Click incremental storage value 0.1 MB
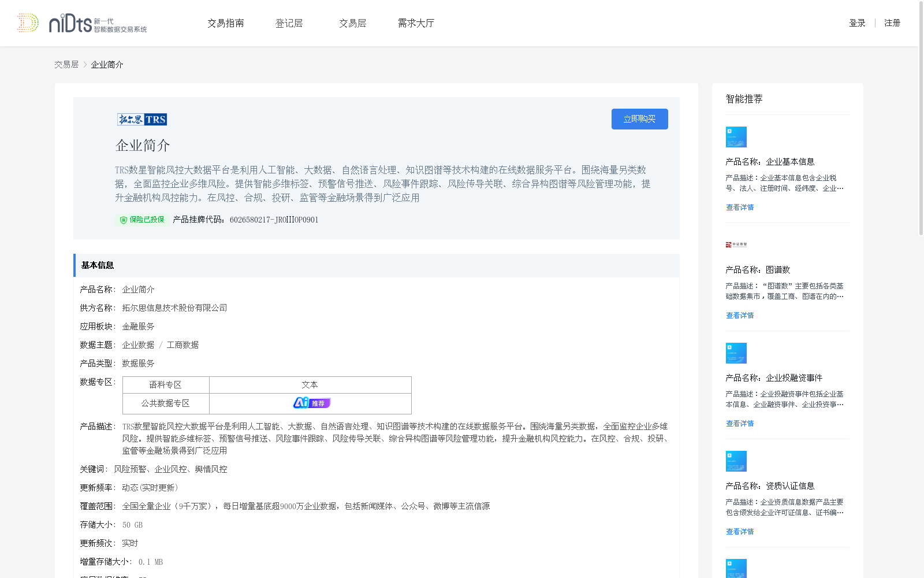This screenshot has height=578, width=924. (x=151, y=562)
